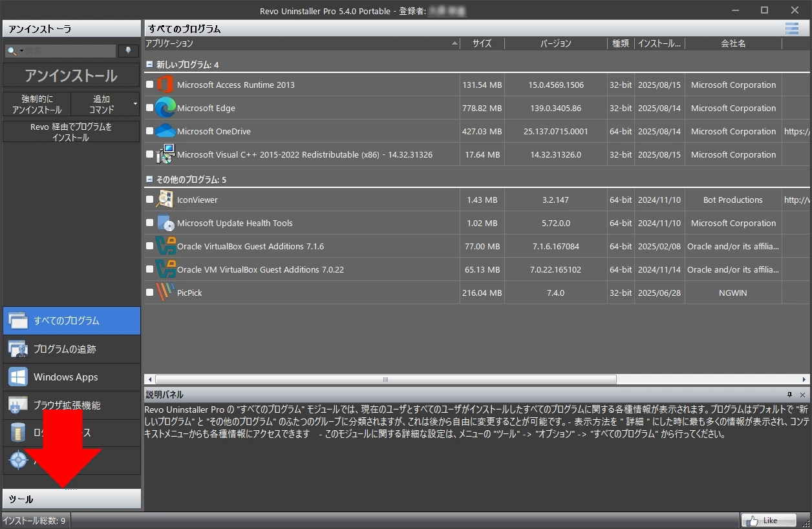Click the 2025/06/28 install date cell

[659, 293]
